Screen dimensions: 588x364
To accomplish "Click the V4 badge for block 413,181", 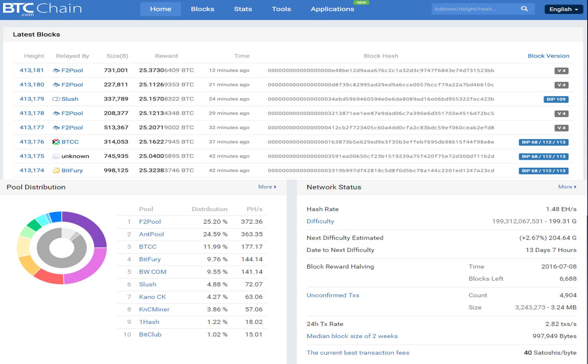I will coord(561,70).
